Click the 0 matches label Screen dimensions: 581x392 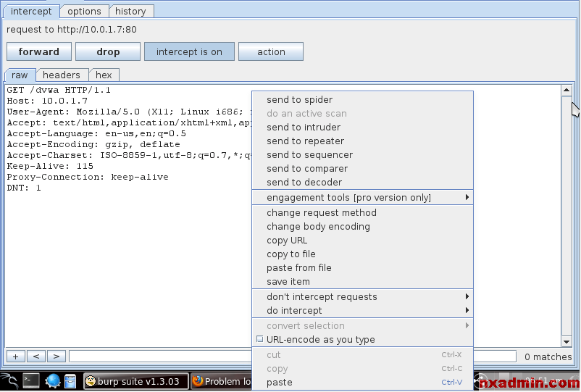(548, 356)
